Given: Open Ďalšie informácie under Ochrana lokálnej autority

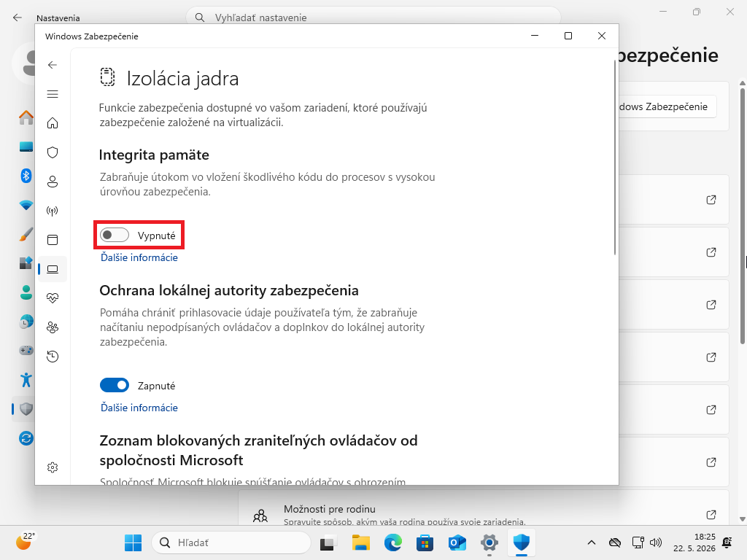Looking at the screenshot, I should pyautogui.click(x=139, y=408).
